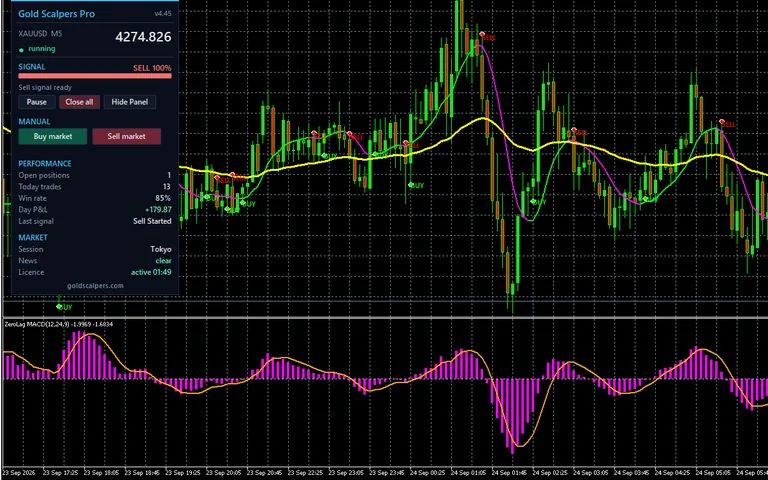Click the XAUUSD M5 symbol label
Viewport: 768px width, 480px height.
tap(40, 34)
